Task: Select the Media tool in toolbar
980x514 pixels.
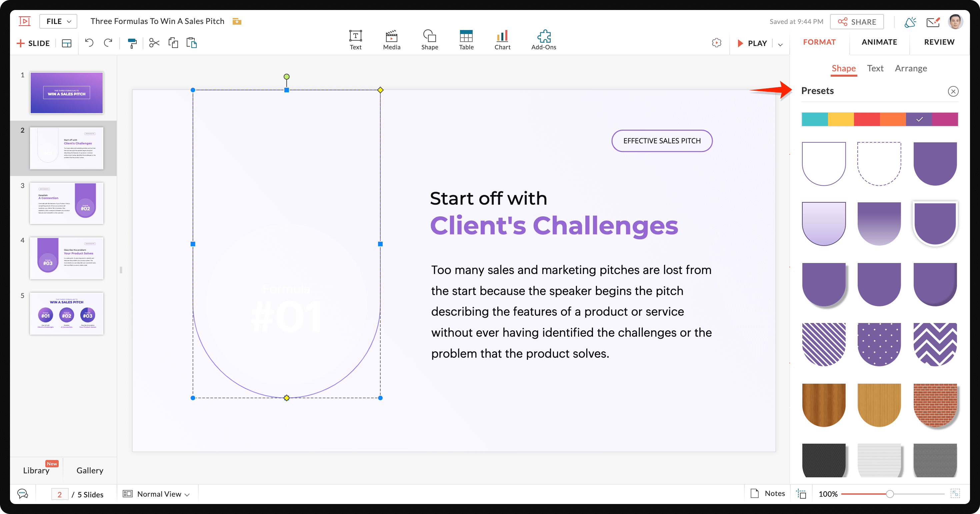Action: point(391,37)
